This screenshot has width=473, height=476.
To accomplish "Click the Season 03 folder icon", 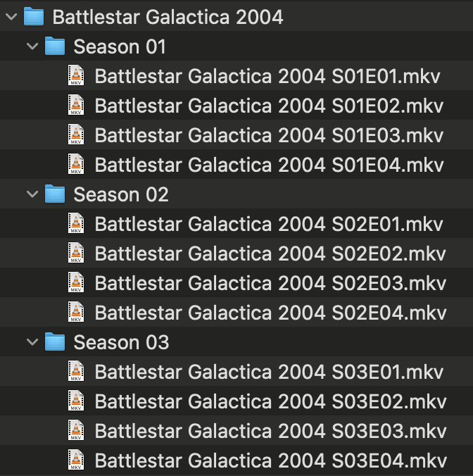I will click(55, 342).
